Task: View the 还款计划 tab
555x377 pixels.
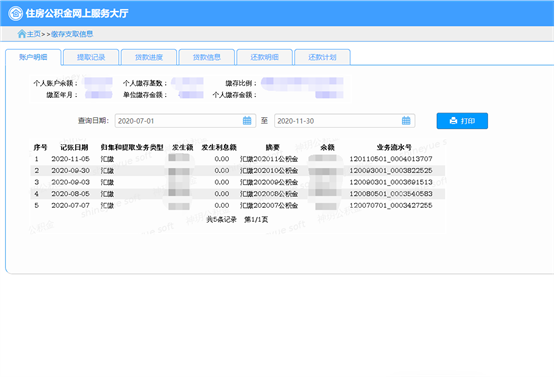Action: (322, 57)
